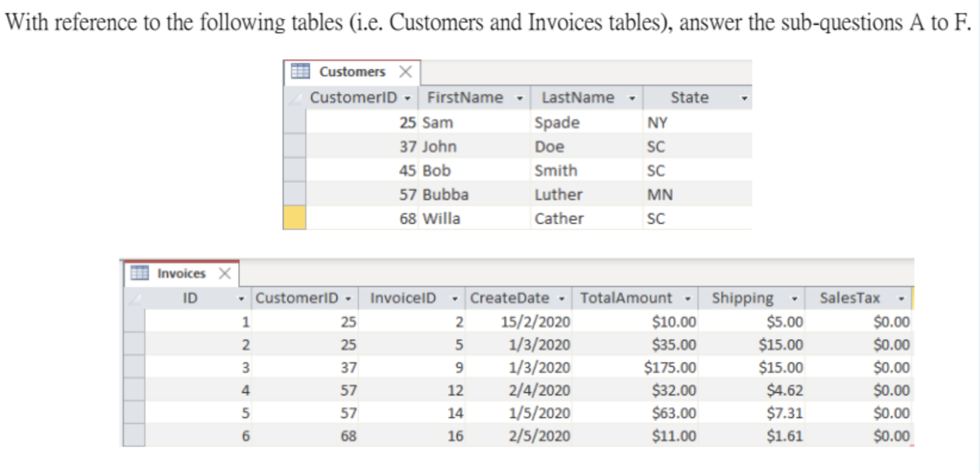Click the cell containing Willa

pyautogui.click(x=474, y=218)
